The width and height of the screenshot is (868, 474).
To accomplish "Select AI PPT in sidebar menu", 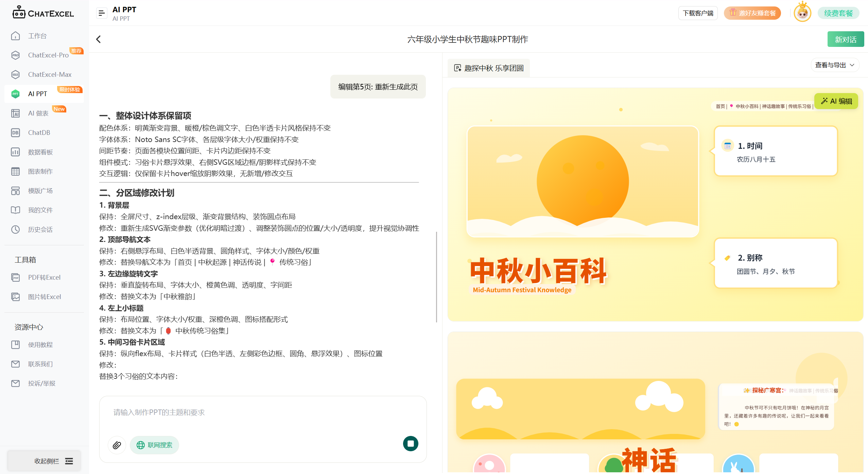I will pyautogui.click(x=37, y=94).
